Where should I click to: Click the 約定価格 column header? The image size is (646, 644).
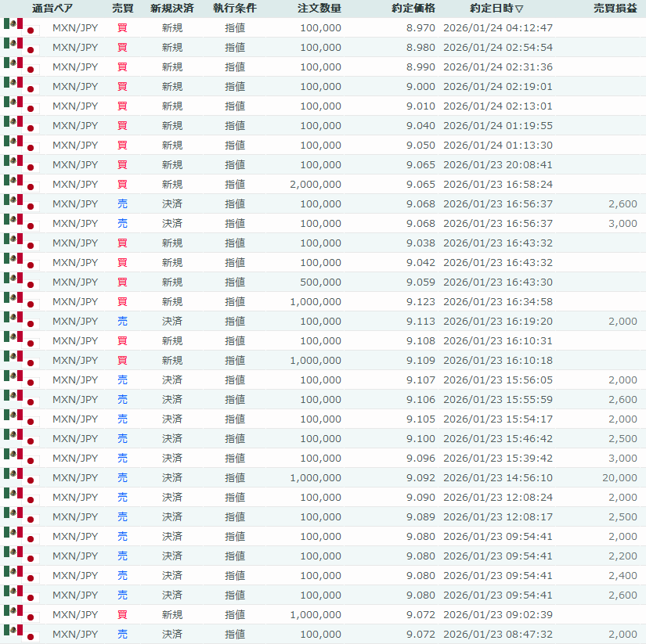(x=413, y=9)
